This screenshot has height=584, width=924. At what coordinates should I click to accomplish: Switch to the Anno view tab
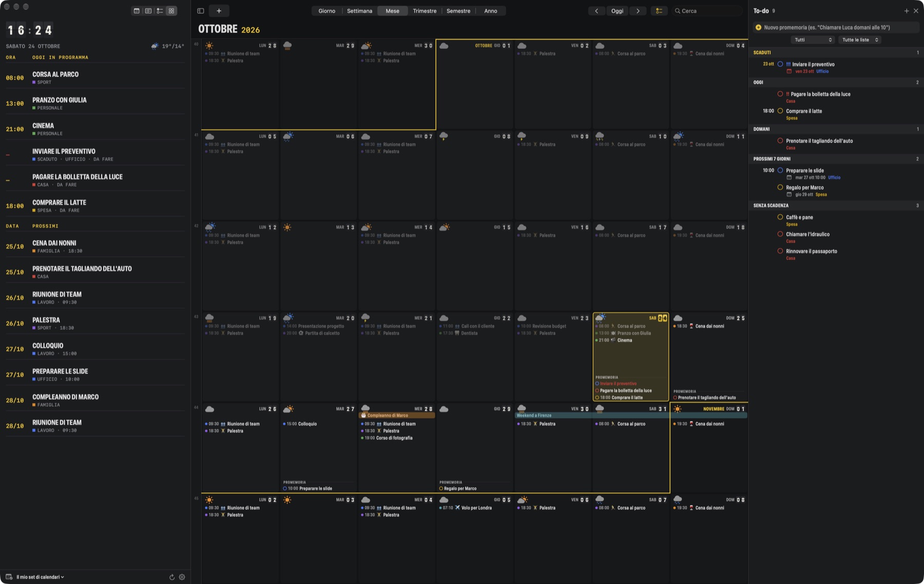491,11
